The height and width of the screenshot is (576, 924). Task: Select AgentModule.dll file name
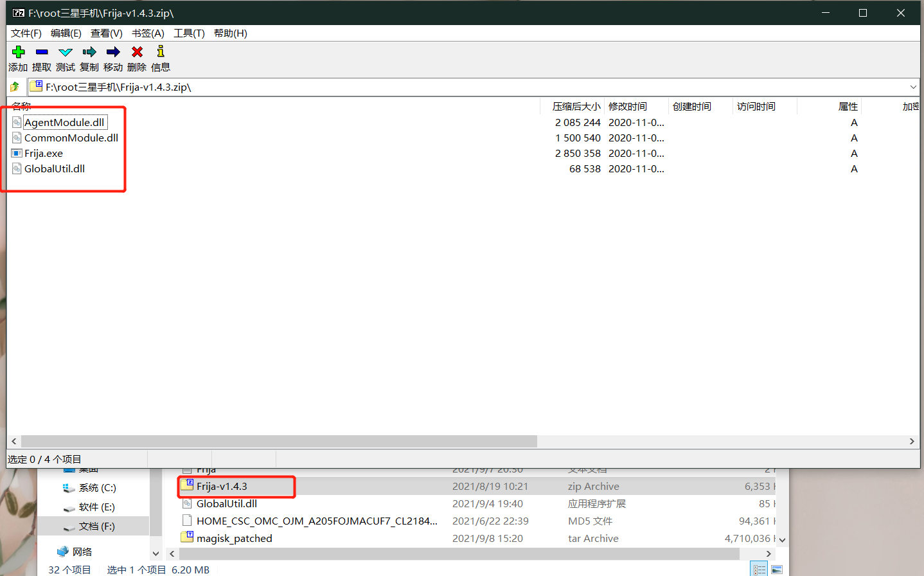[64, 122]
